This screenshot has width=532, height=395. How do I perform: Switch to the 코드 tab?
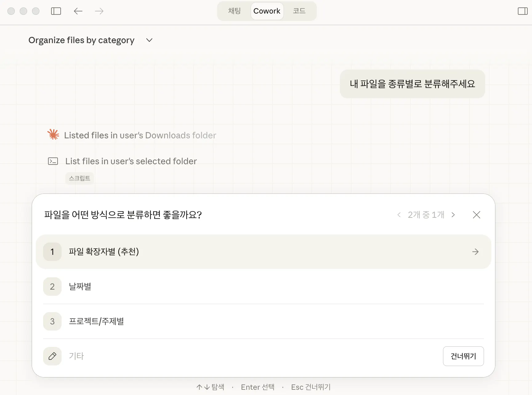(299, 11)
